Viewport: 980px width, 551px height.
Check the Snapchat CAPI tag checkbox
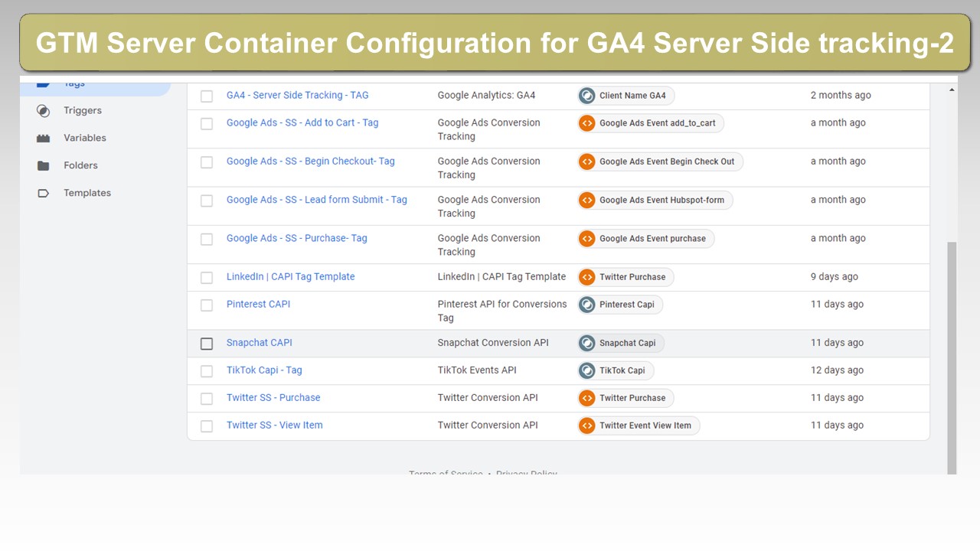[x=207, y=344]
